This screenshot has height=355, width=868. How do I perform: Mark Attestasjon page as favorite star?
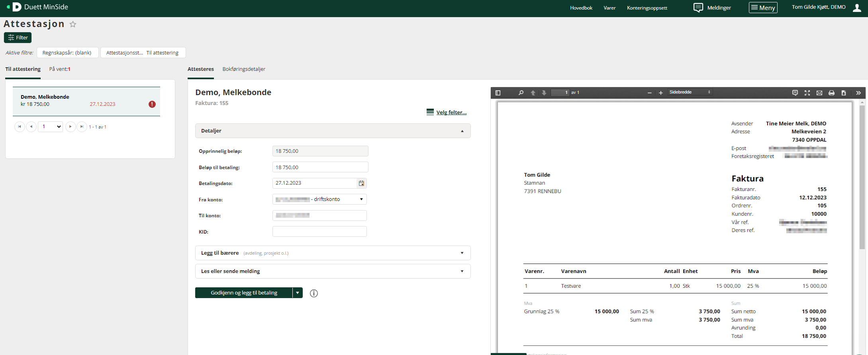73,24
